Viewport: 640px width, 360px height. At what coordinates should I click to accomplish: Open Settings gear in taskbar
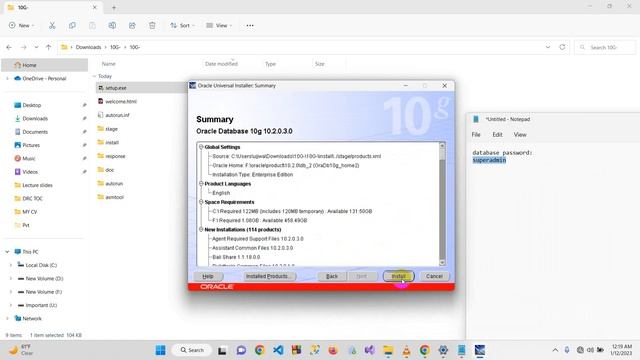tap(443, 350)
